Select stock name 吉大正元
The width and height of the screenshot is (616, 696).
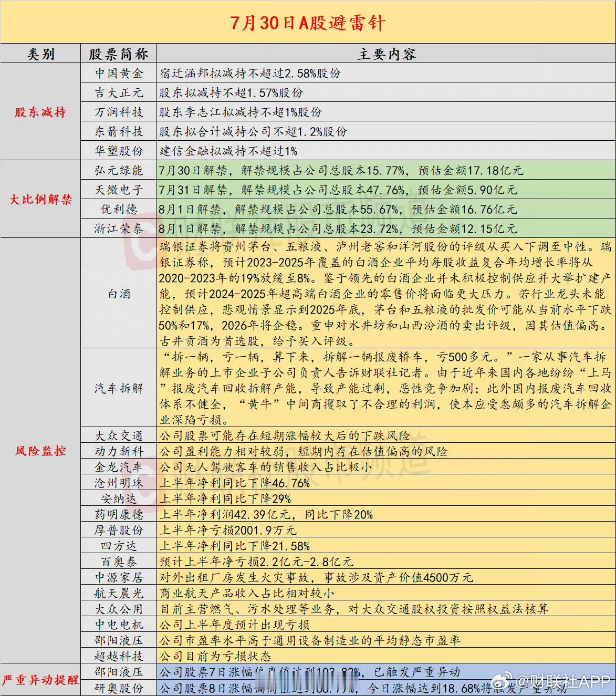click(119, 92)
